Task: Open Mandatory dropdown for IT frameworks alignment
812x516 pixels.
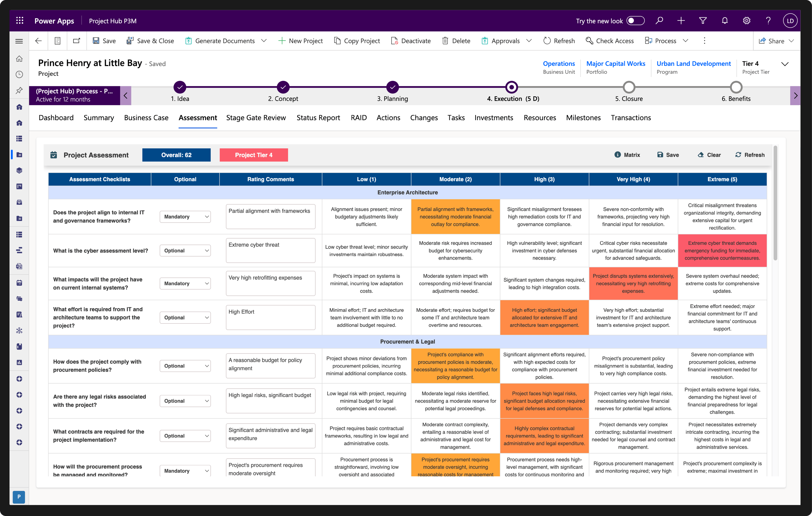Action: coord(185,216)
